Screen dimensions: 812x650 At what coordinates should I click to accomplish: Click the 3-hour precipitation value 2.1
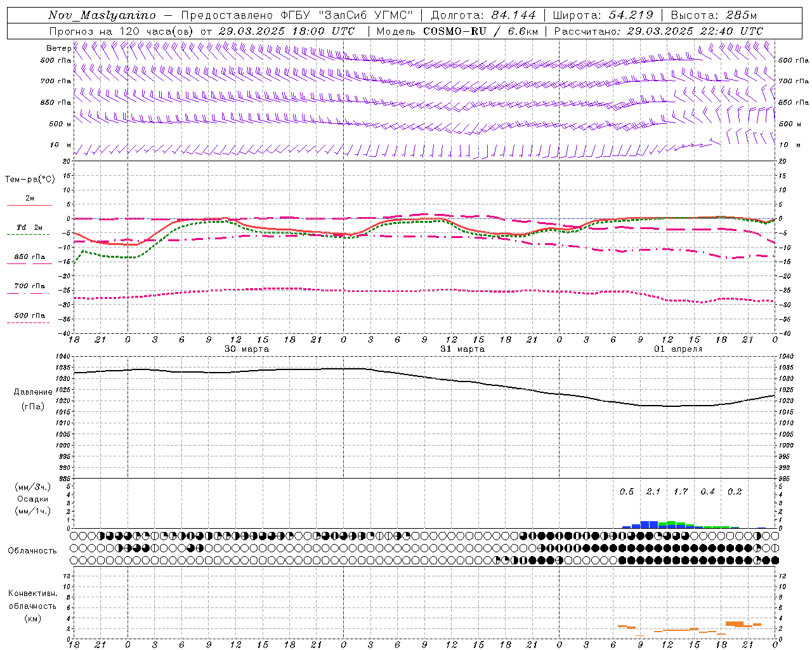click(x=653, y=492)
